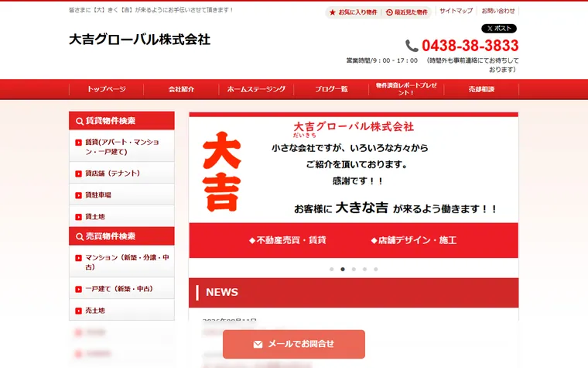The image size is (588, 368).
Task: Select 会社紹介 in the navigation bar
Action: pyautogui.click(x=181, y=89)
